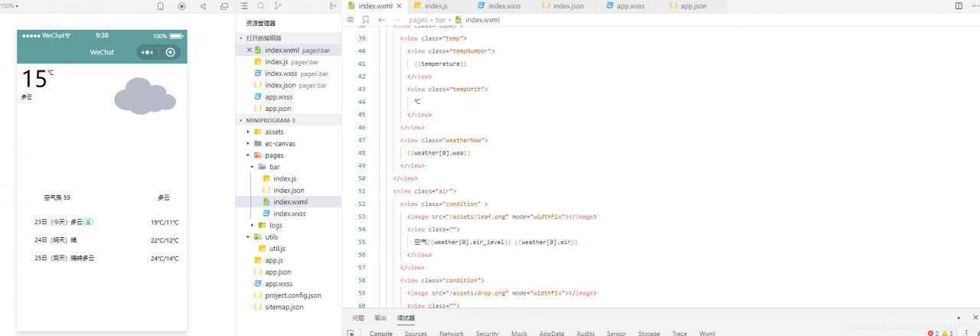
Task: Open app.json under open editors
Action: tap(289, 109)
